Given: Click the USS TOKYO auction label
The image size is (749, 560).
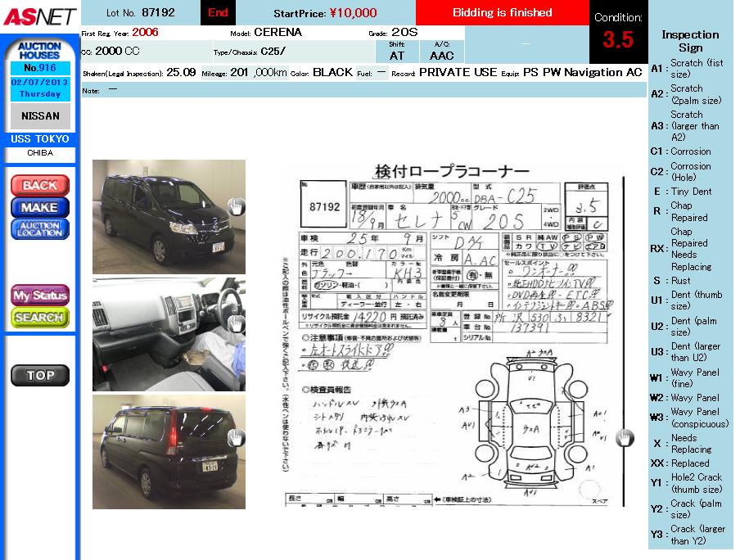Looking at the screenshot, I should tap(39, 139).
